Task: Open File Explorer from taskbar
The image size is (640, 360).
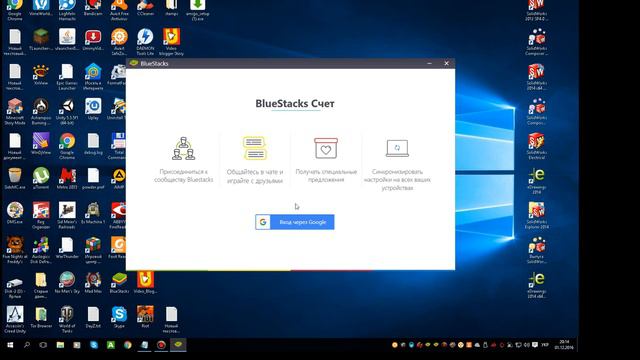Action: (60, 345)
